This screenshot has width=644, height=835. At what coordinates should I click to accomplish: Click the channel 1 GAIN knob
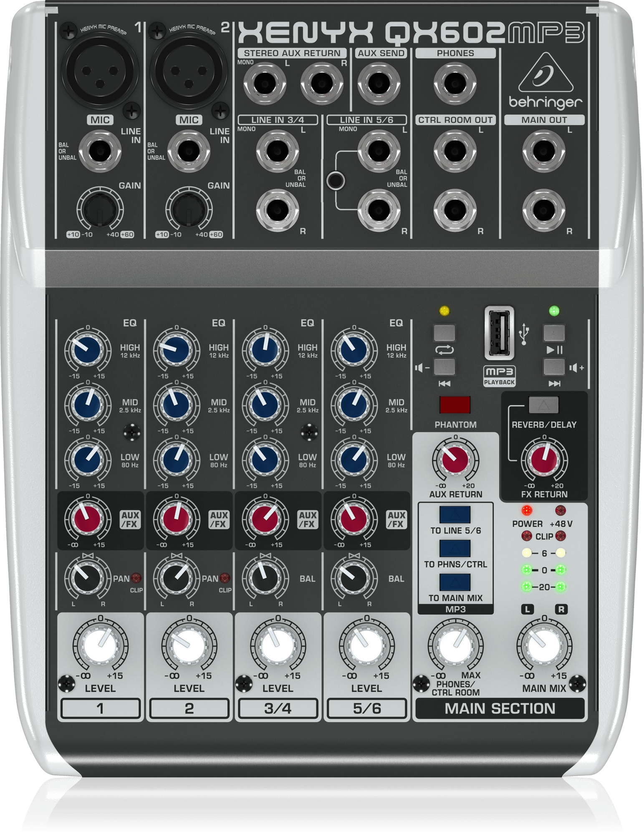coord(100,209)
